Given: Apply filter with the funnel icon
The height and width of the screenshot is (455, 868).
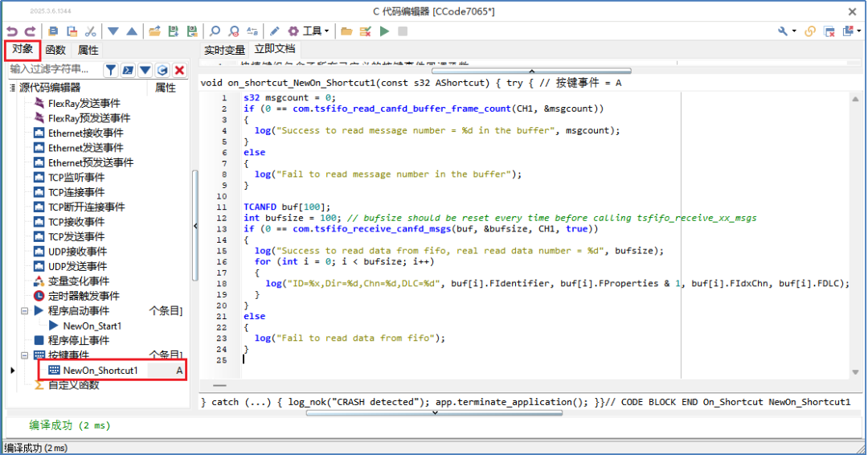Looking at the screenshot, I should pos(111,70).
